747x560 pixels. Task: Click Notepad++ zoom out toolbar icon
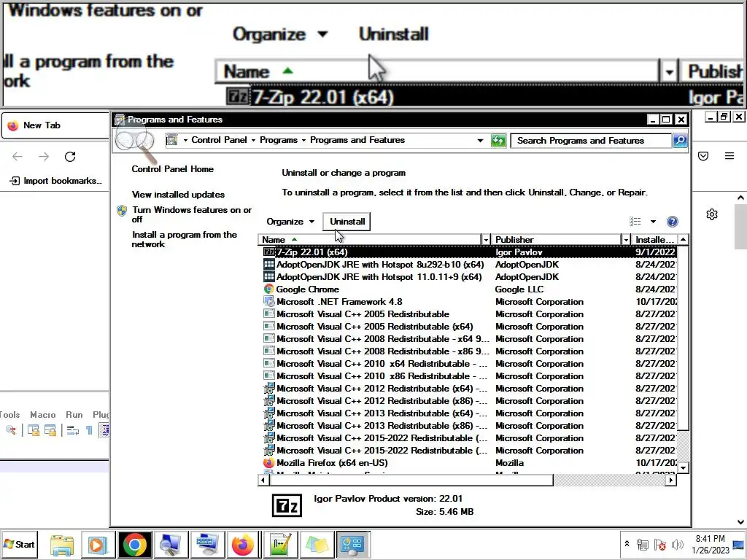pos(10,430)
